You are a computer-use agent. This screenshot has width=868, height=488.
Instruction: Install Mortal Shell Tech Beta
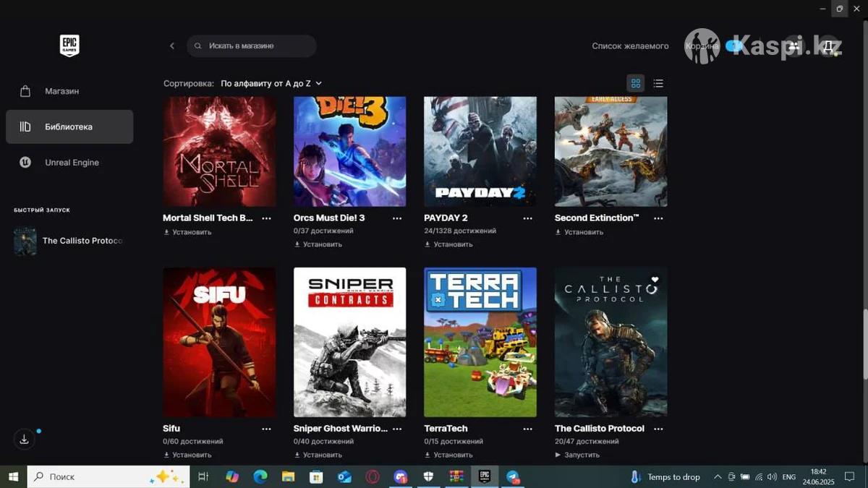tap(187, 232)
